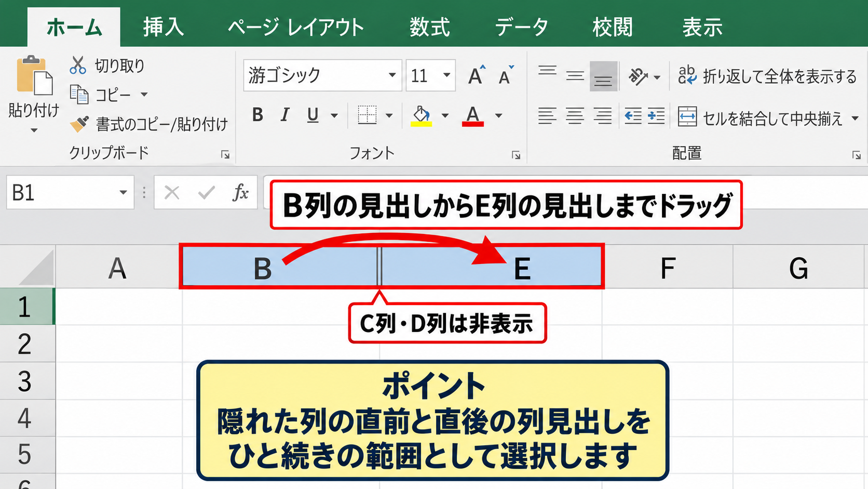Increase font size with the large A icon

pos(477,75)
